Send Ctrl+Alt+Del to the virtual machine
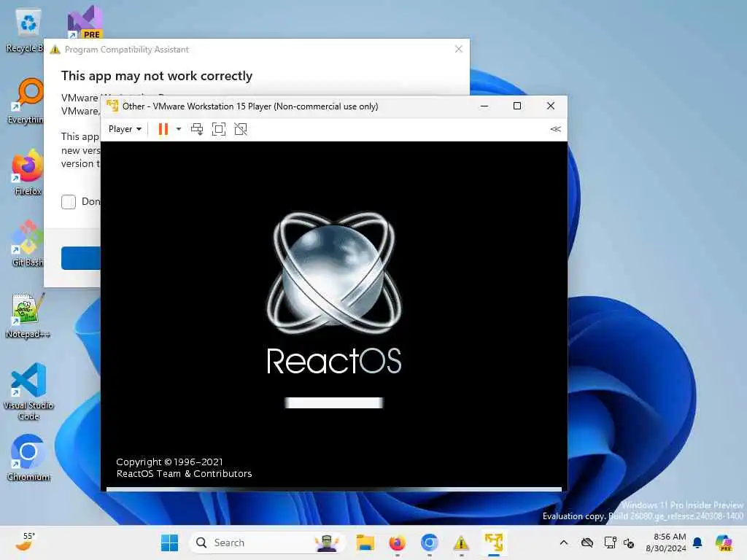This screenshot has width=747, height=560. pos(197,129)
